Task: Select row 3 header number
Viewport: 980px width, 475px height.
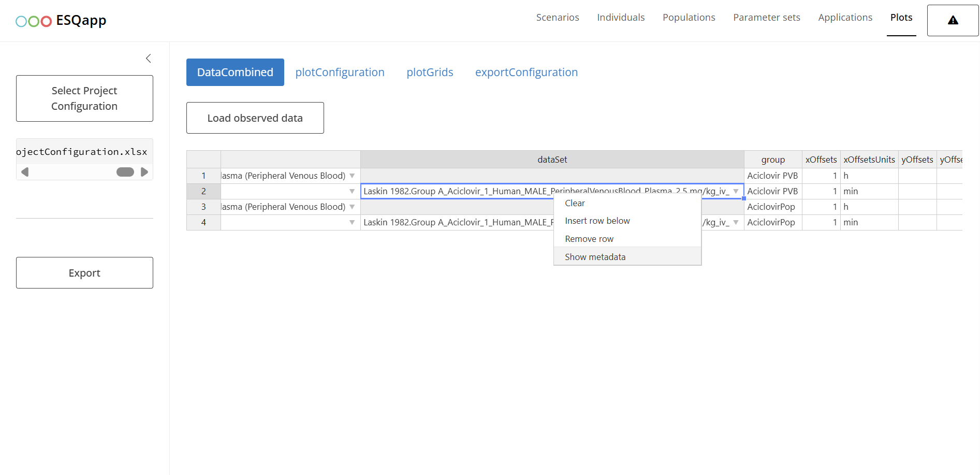Action: (203, 207)
